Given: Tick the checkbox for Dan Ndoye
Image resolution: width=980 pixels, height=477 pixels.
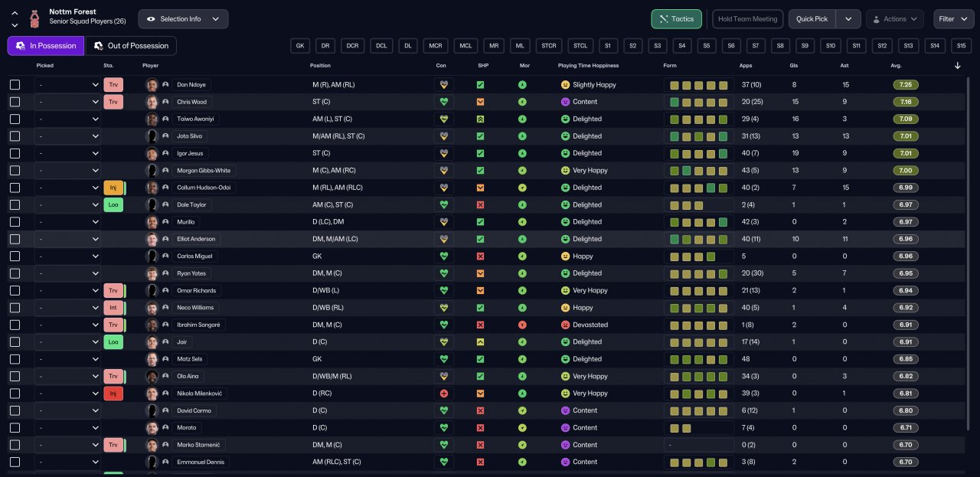Looking at the screenshot, I should pos(15,85).
